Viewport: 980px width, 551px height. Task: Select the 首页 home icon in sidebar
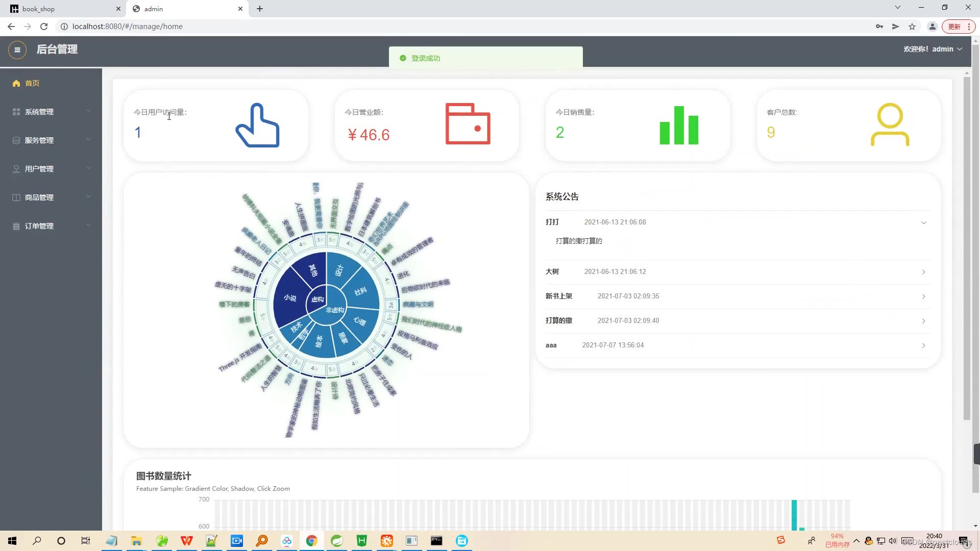click(x=16, y=83)
